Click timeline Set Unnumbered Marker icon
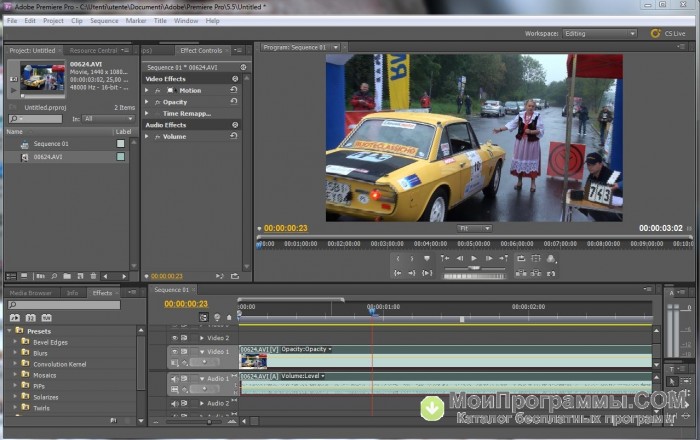 (229, 317)
